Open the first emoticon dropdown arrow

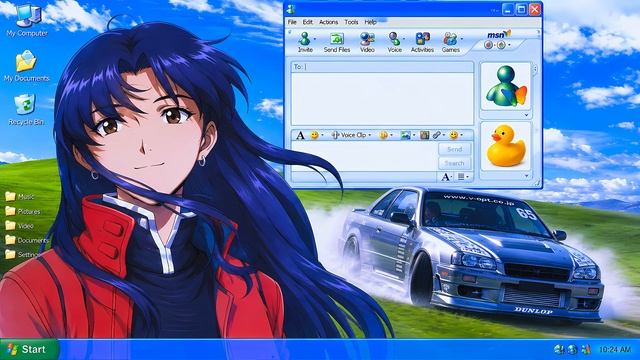[322, 135]
